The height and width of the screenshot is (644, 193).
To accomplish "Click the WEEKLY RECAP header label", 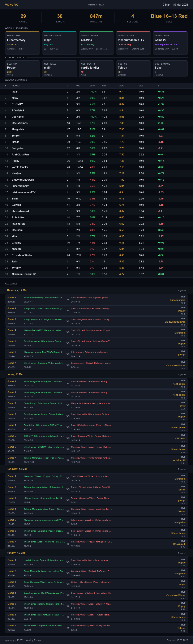I will pos(96,4).
